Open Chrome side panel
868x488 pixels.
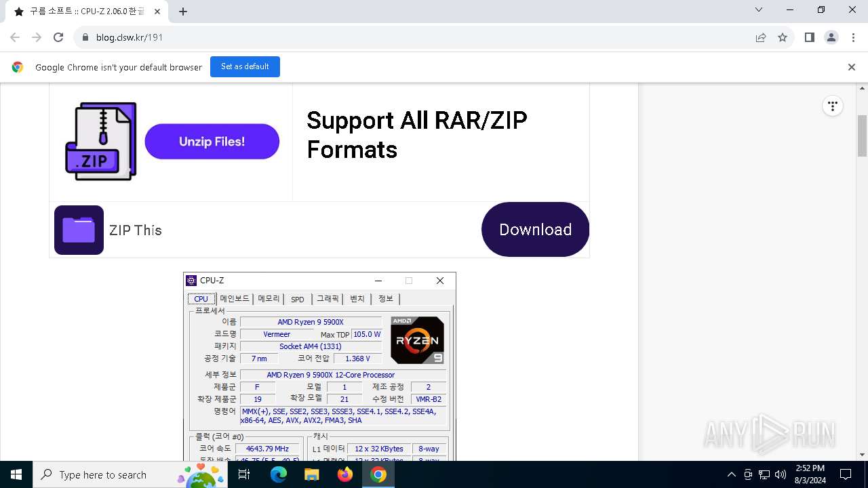809,37
